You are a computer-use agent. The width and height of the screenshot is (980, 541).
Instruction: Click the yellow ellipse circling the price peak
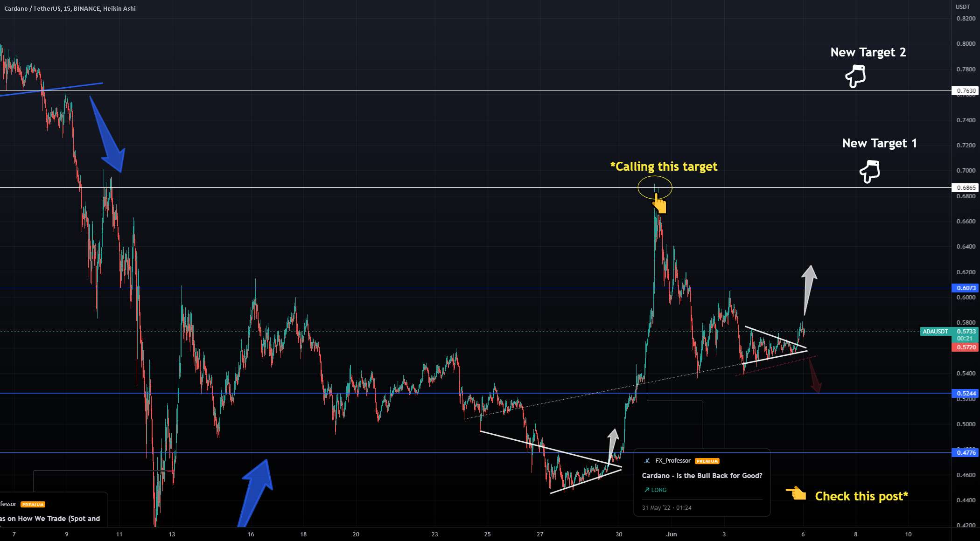655,187
